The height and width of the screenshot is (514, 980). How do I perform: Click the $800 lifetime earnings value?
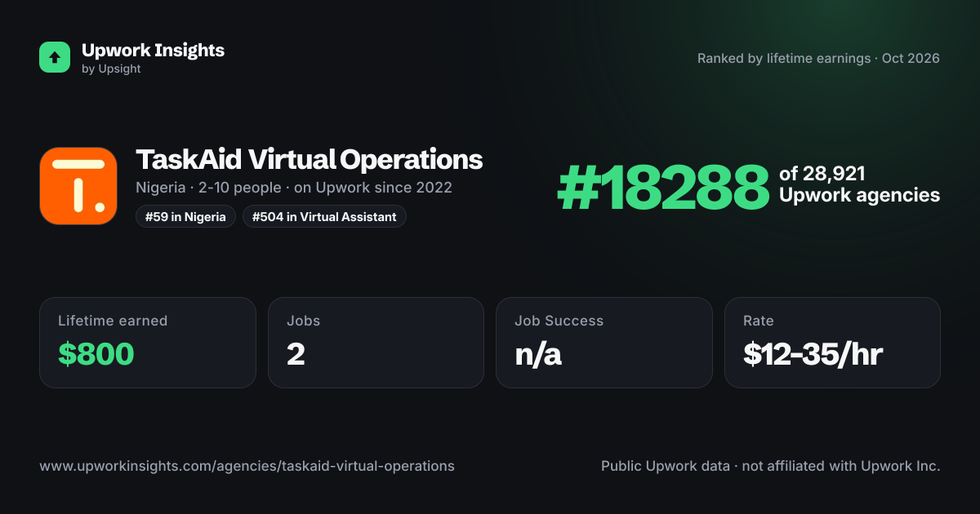96,354
